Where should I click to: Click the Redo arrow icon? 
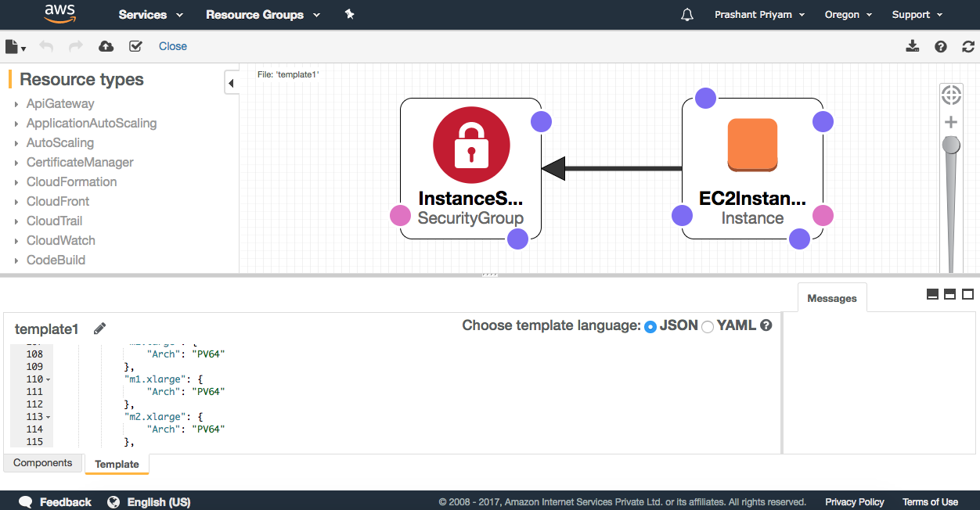(76, 46)
